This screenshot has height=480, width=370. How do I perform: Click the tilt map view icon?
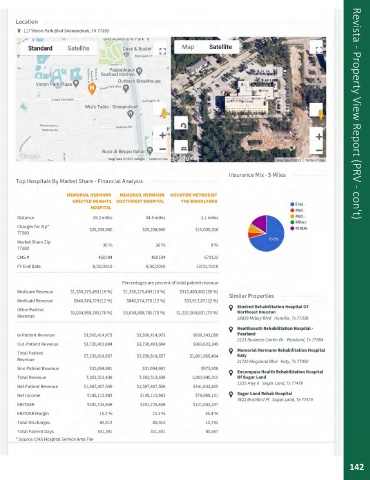[x=182, y=147]
